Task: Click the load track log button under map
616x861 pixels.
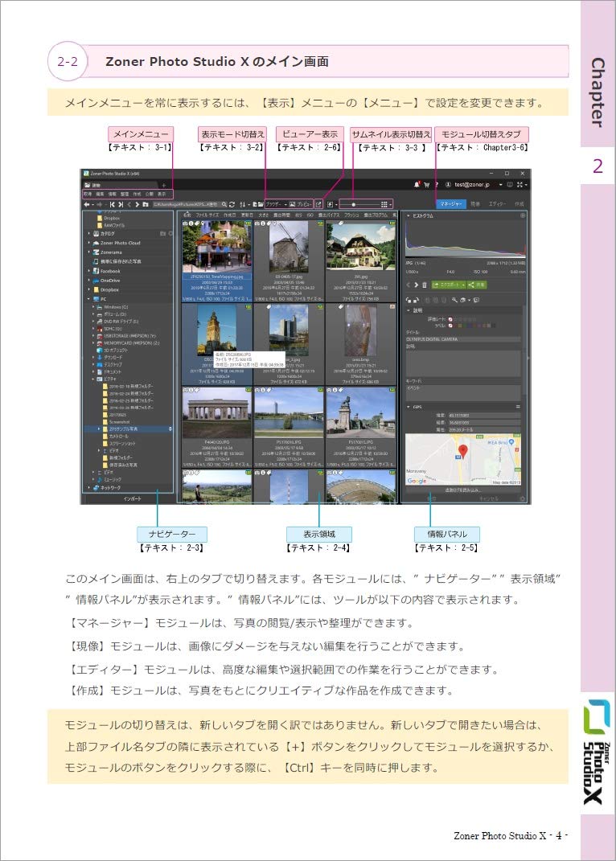Action: click(x=462, y=490)
